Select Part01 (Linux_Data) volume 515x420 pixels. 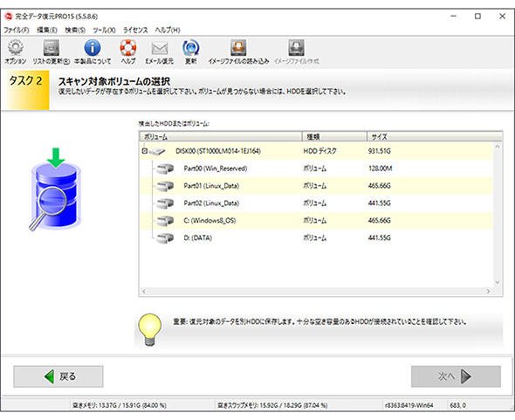coord(316,186)
